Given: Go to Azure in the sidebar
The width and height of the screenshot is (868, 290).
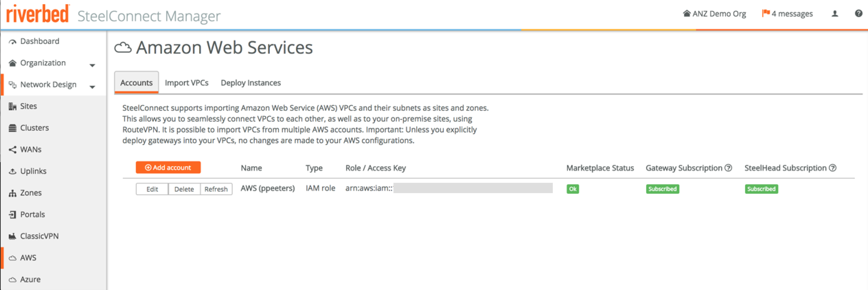Looking at the screenshot, I should tap(30, 279).
